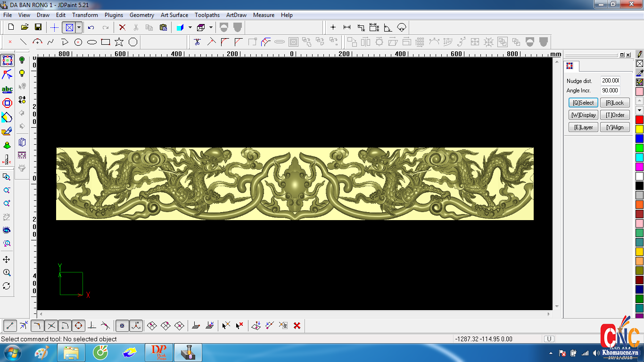This screenshot has height=362, width=644.
Task: Toggle the intersection snap button
Action: (51, 326)
